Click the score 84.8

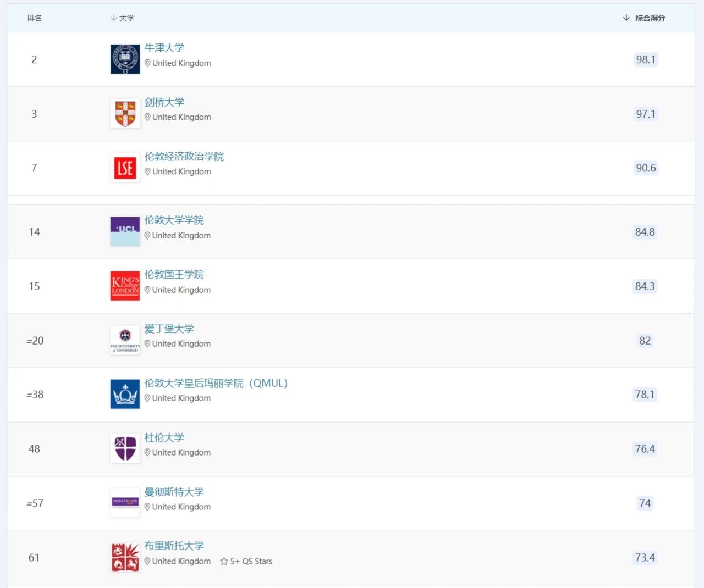pyautogui.click(x=645, y=232)
